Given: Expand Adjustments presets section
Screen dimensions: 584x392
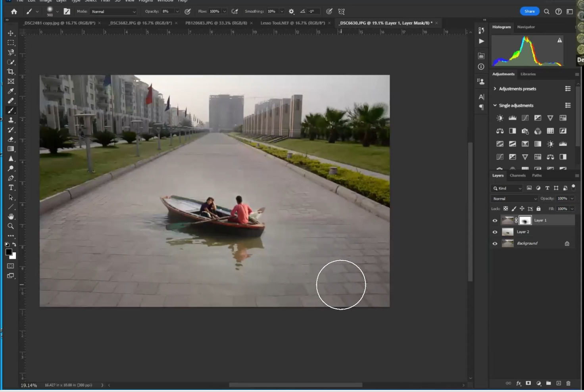Looking at the screenshot, I should click(495, 89).
